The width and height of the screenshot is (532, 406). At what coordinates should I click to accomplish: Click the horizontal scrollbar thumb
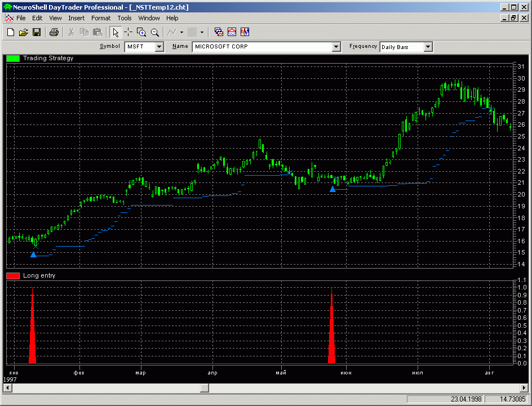205,388
